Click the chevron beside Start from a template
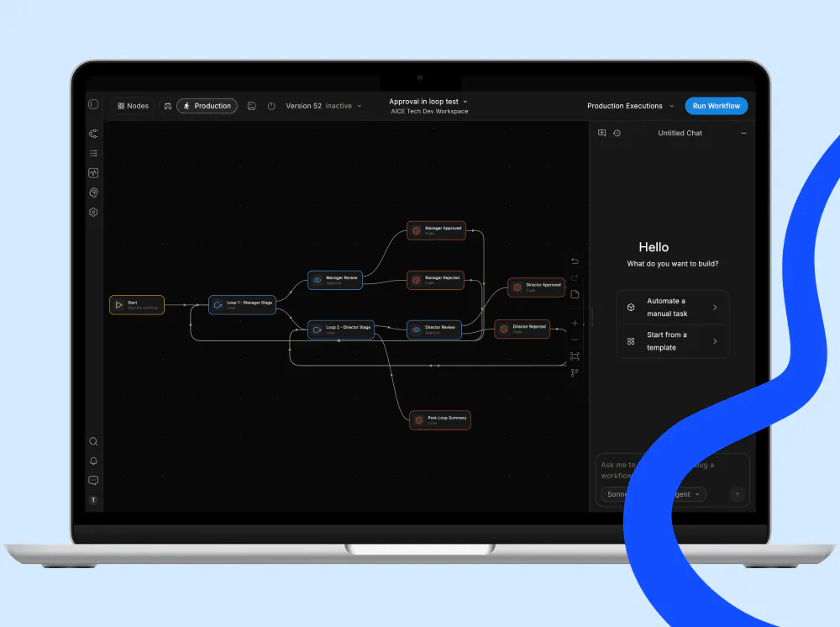 pyautogui.click(x=715, y=341)
